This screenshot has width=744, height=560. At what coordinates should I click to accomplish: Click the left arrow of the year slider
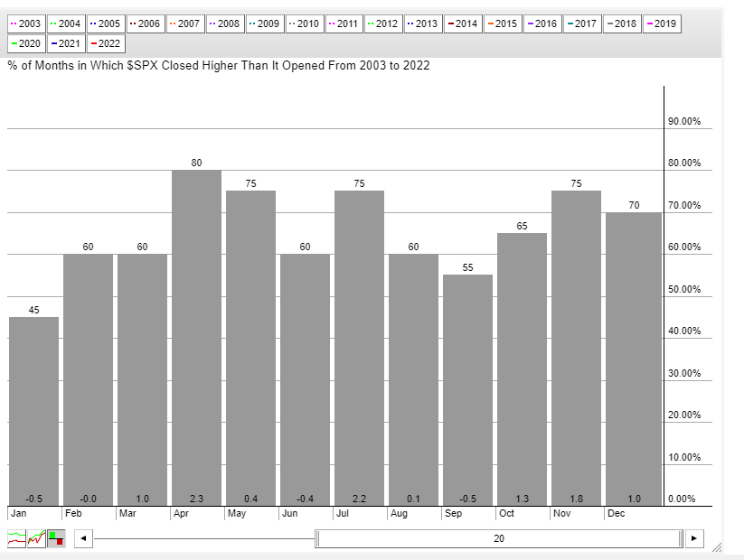pos(82,538)
